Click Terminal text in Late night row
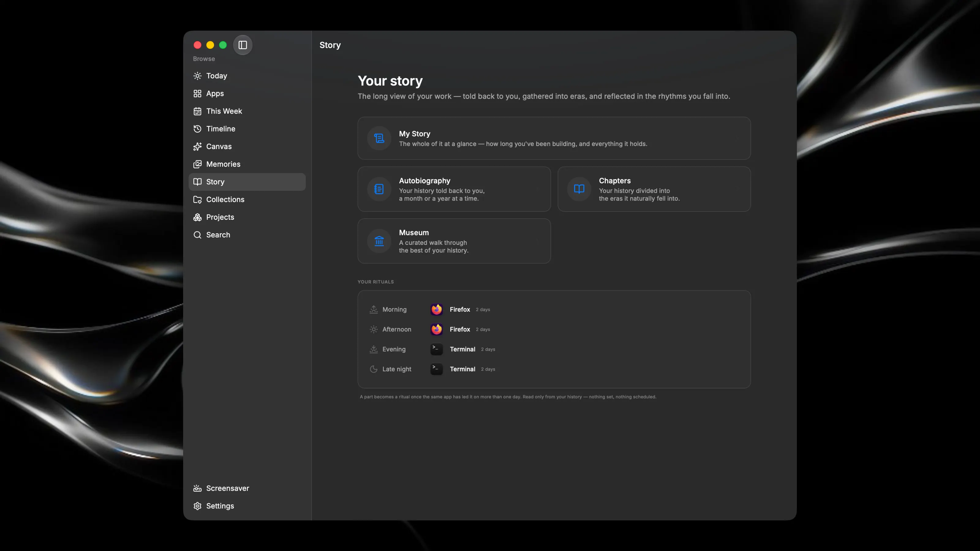The width and height of the screenshot is (980, 551). 462,369
